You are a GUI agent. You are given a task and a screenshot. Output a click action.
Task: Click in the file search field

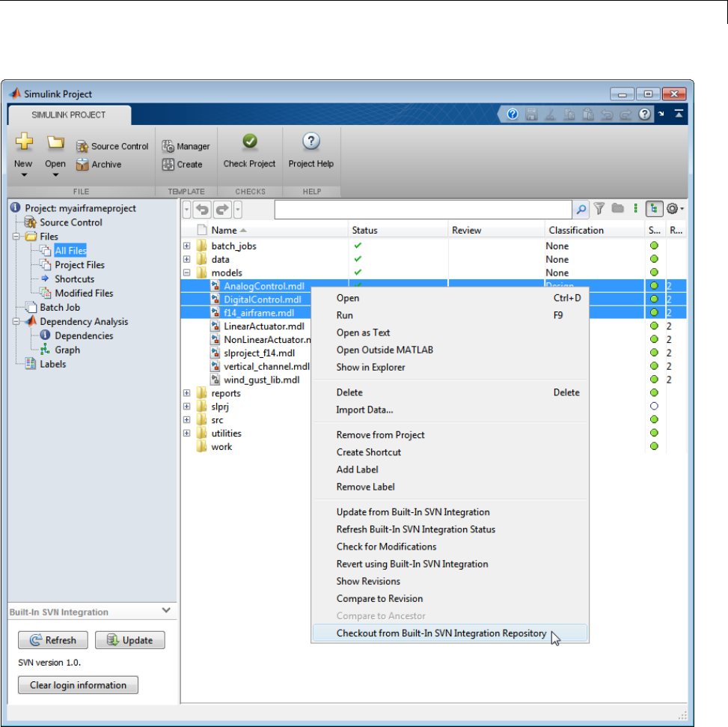[x=423, y=210]
